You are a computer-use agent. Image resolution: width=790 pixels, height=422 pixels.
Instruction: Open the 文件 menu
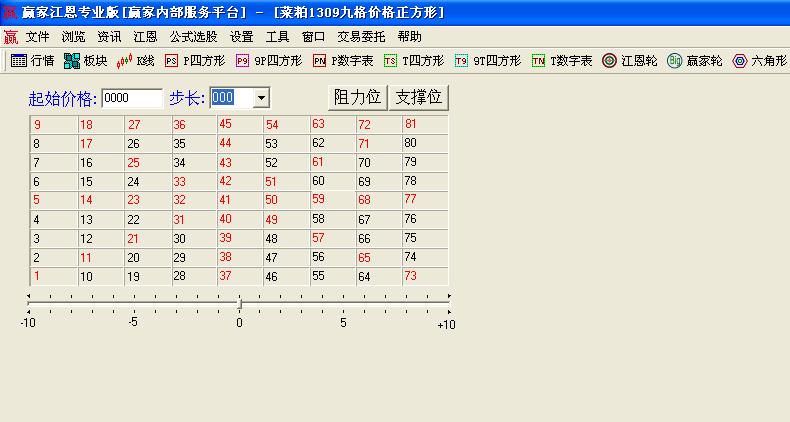(37, 36)
